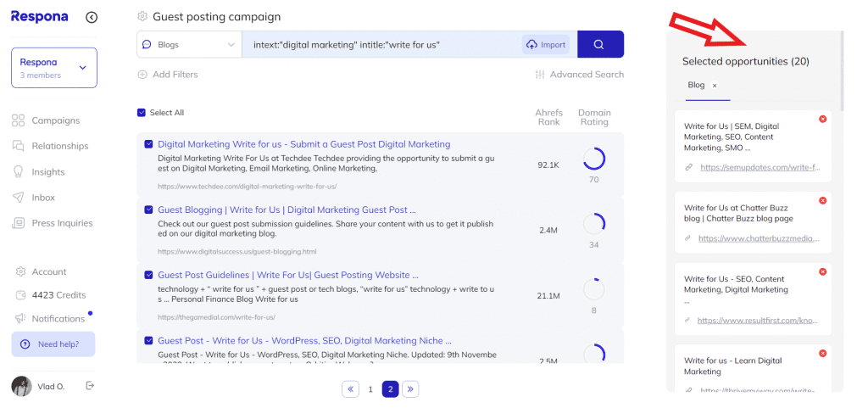The image size is (868, 408).
Task: Select the Blog tab in Selected opportunities
Action: point(696,86)
